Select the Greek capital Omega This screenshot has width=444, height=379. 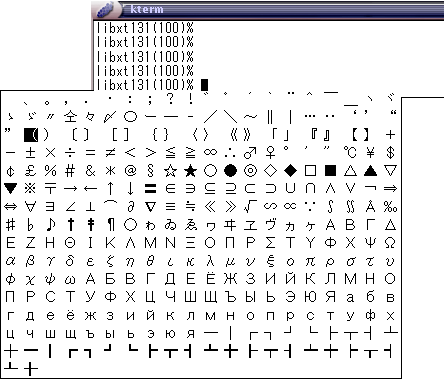click(x=390, y=243)
